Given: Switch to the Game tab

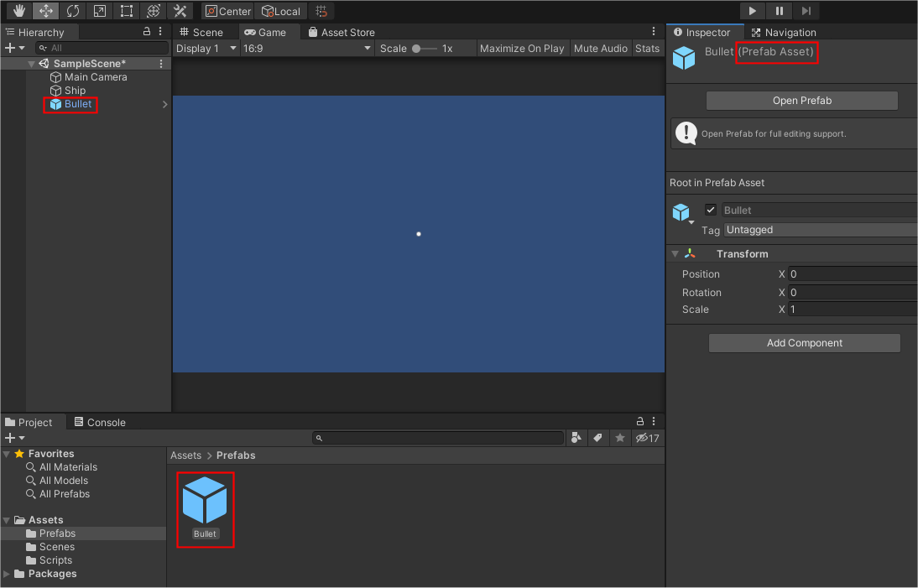Looking at the screenshot, I should (x=266, y=32).
